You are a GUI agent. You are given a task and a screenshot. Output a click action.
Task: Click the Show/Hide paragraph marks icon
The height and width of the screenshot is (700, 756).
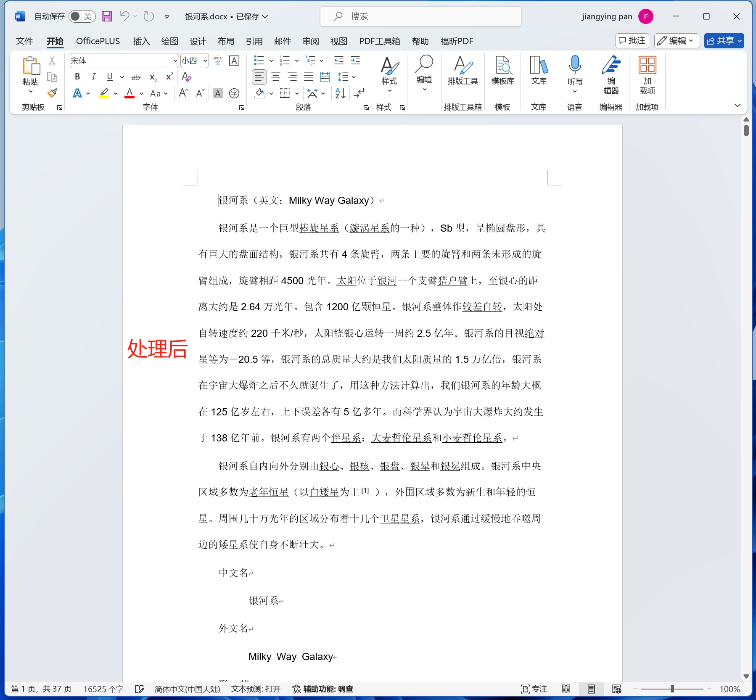(359, 93)
